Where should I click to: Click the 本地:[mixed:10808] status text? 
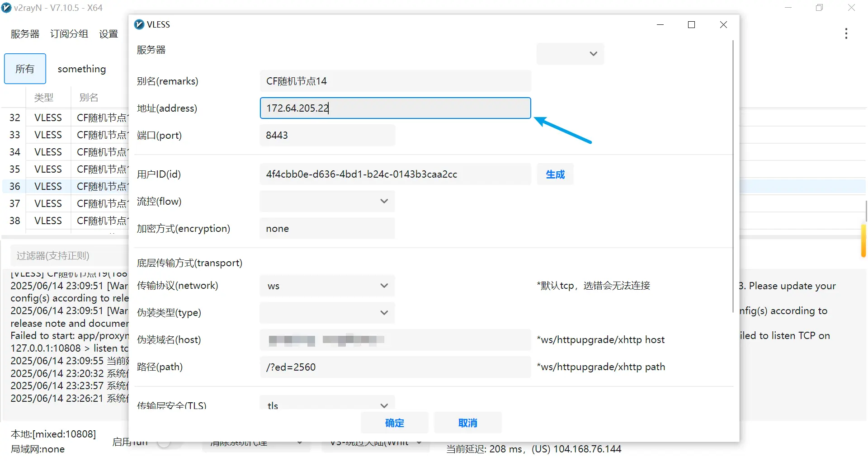[x=53, y=434]
